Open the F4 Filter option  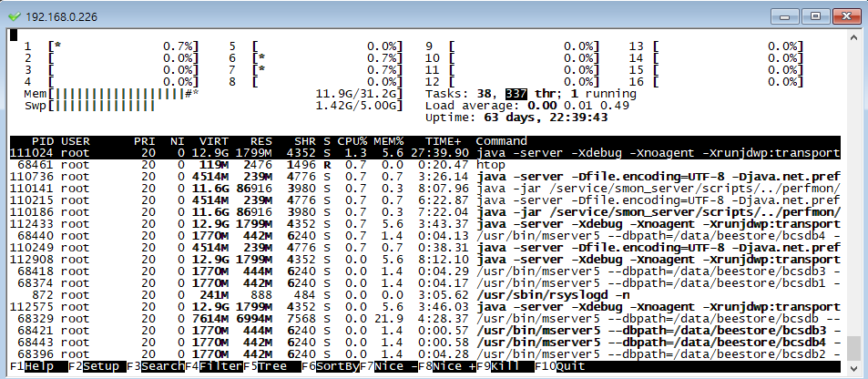tap(214, 366)
